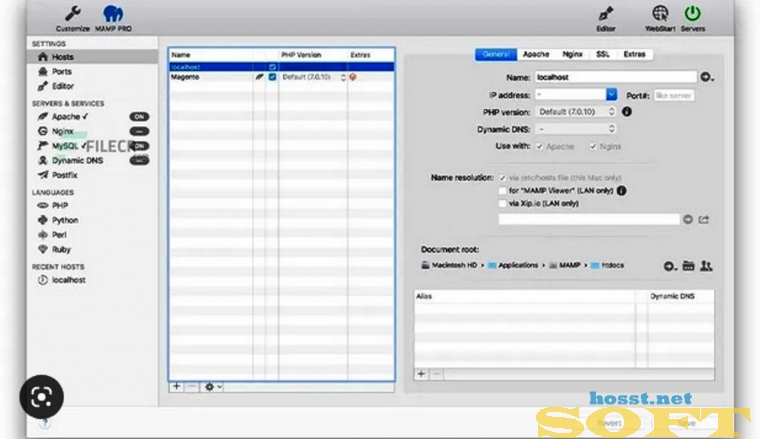
Task: Open Document root permissions users icon
Action: pos(706,266)
